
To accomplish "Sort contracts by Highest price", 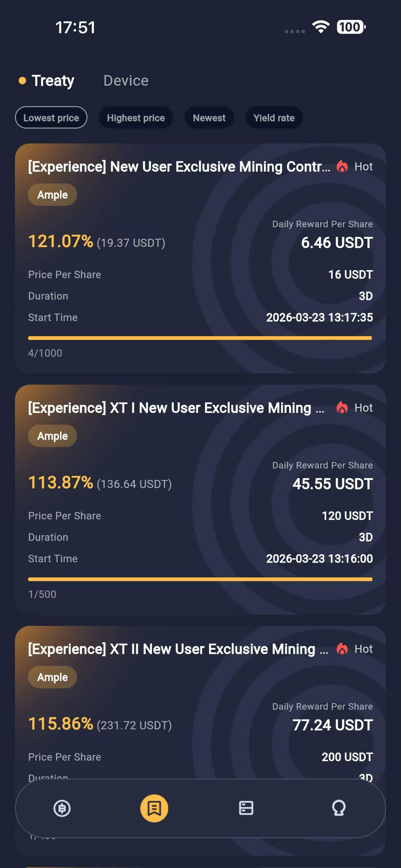I will pos(136,118).
